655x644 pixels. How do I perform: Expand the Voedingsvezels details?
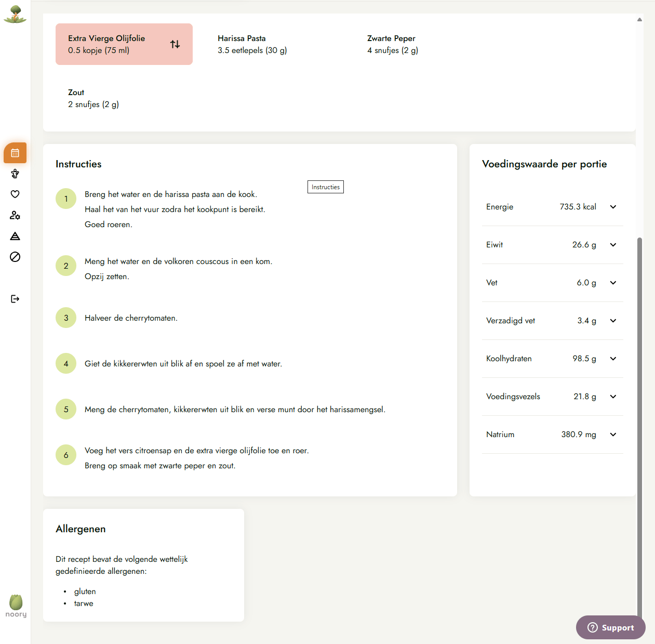coord(613,397)
